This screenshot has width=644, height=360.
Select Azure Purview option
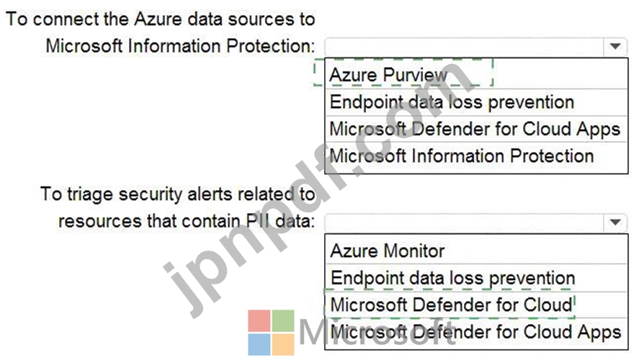476,74
